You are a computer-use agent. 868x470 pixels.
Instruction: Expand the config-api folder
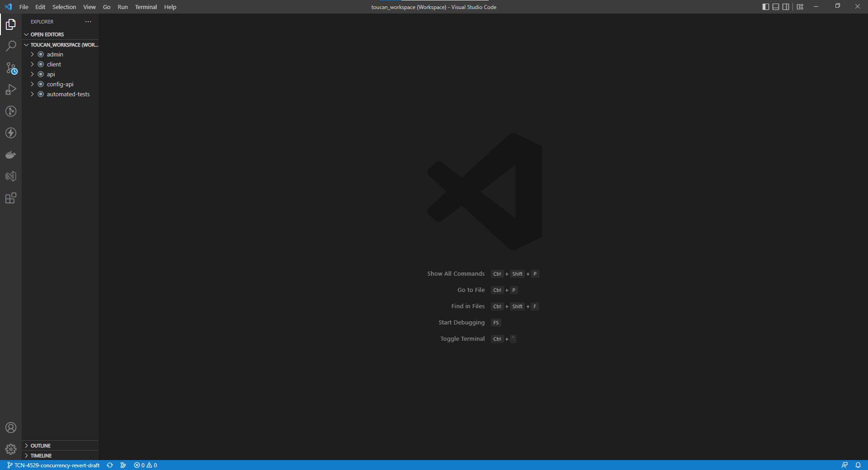[60, 84]
